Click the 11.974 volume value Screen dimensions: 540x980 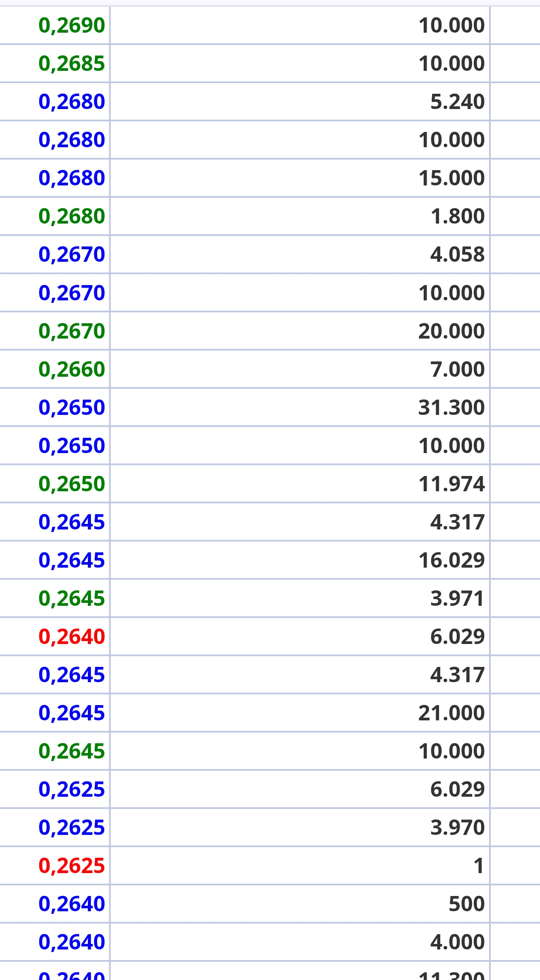451,484
